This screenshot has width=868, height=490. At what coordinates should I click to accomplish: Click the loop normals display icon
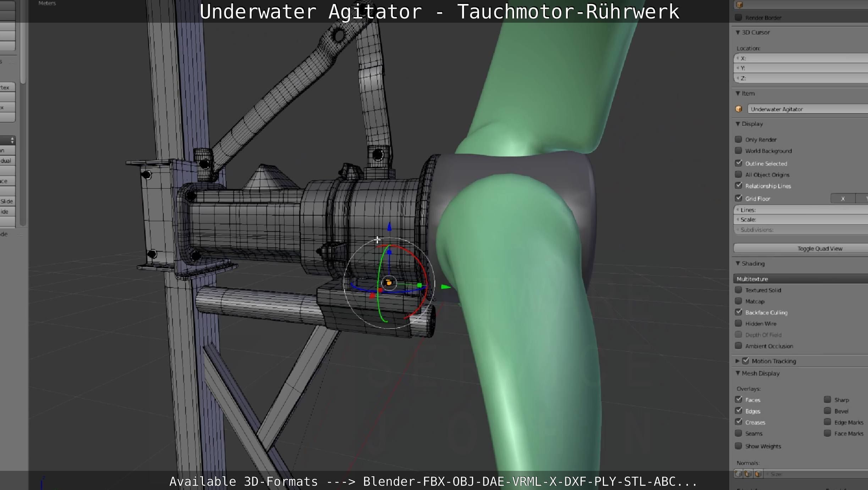pos(748,474)
